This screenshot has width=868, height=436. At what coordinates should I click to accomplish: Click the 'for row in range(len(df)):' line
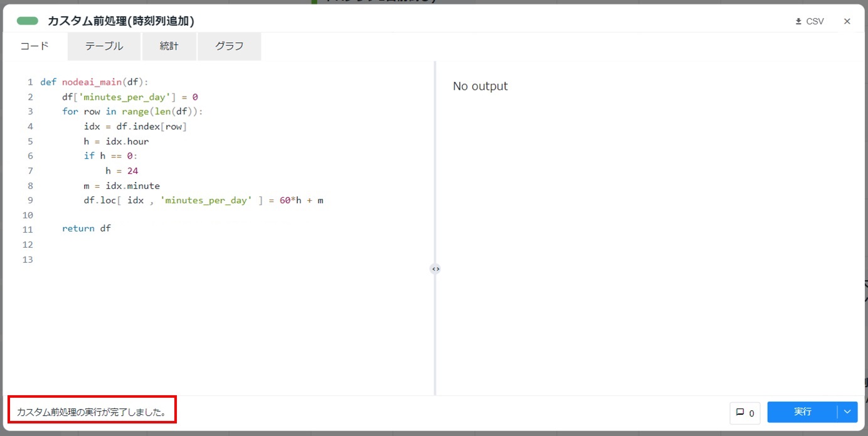(x=132, y=112)
